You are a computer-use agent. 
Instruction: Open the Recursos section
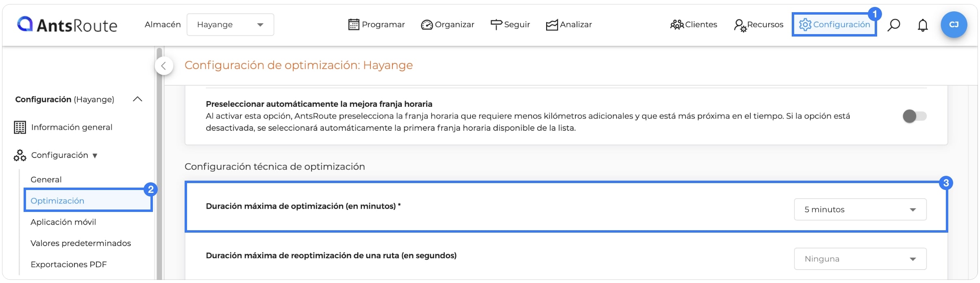(758, 25)
